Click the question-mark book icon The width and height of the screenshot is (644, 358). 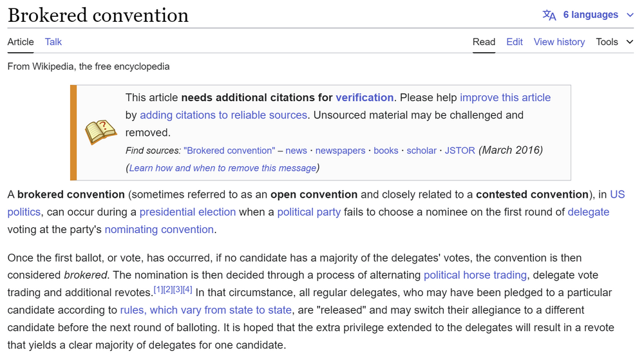101,131
